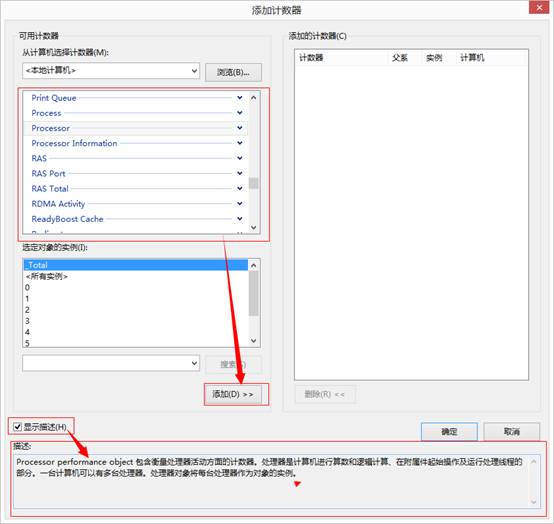The height and width of the screenshot is (524, 554).
Task: Click the counter list scrollbar thumb
Action: pyautogui.click(x=253, y=183)
